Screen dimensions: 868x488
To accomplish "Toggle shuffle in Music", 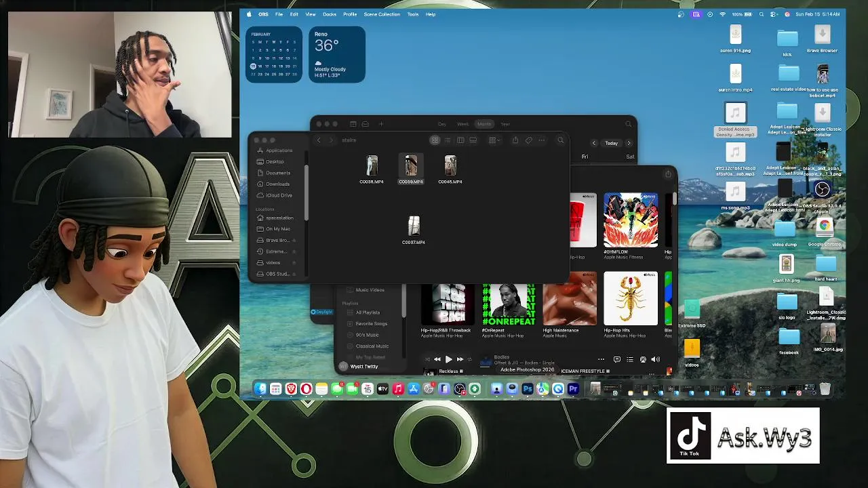I will (x=427, y=359).
